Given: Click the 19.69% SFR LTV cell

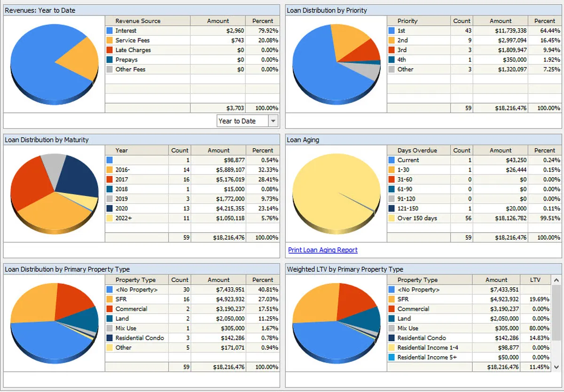Looking at the screenshot, I should (535, 299).
